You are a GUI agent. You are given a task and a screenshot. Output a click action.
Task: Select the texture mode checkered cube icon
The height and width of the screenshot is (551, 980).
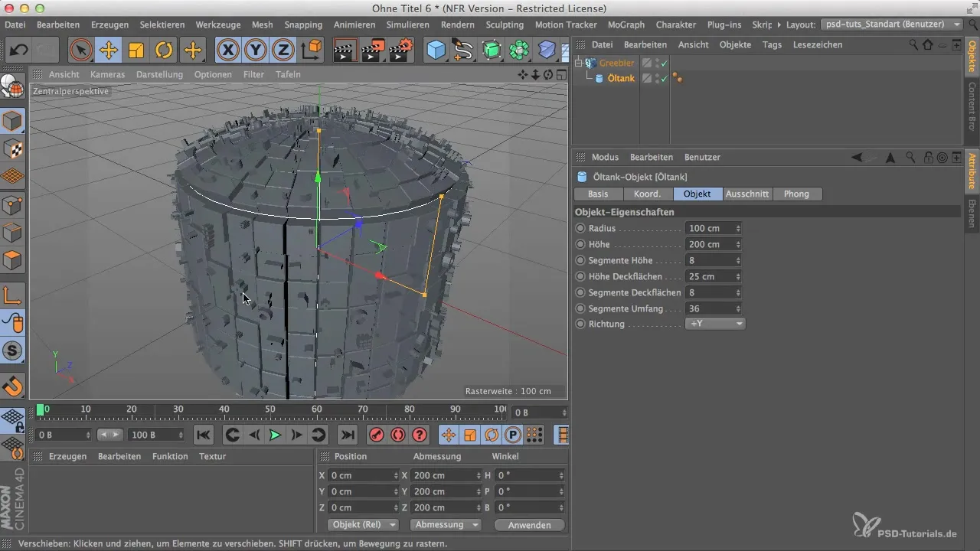pyautogui.click(x=13, y=149)
